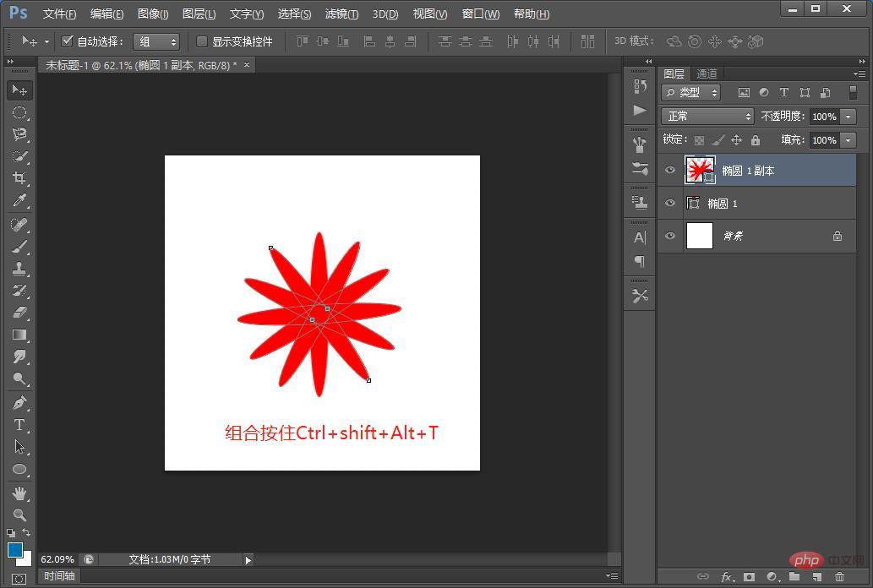Select the Clone Stamp tool
This screenshot has width=873, height=588.
coord(19,269)
